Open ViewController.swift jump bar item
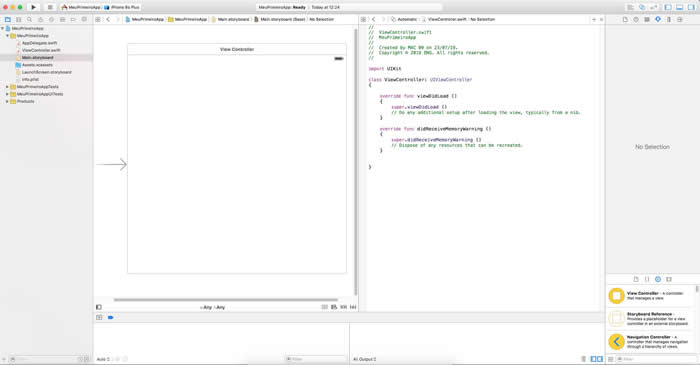The image size is (700, 365). (444, 20)
